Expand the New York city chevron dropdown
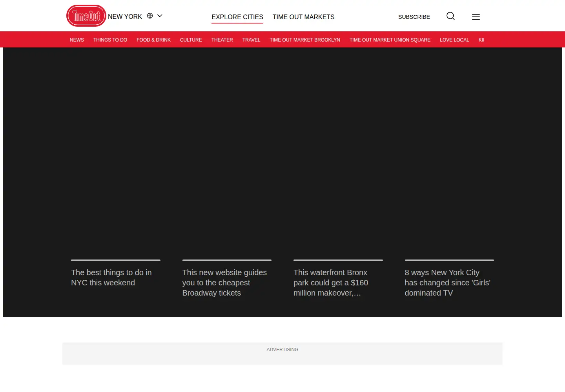565x392 pixels. [x=160, y=16]
